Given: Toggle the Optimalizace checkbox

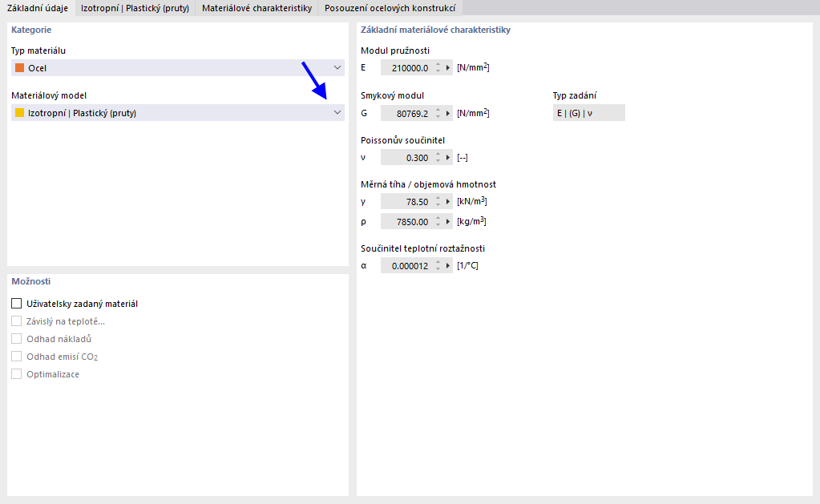Looking at the screenshot, I should (x=17, y=374).
